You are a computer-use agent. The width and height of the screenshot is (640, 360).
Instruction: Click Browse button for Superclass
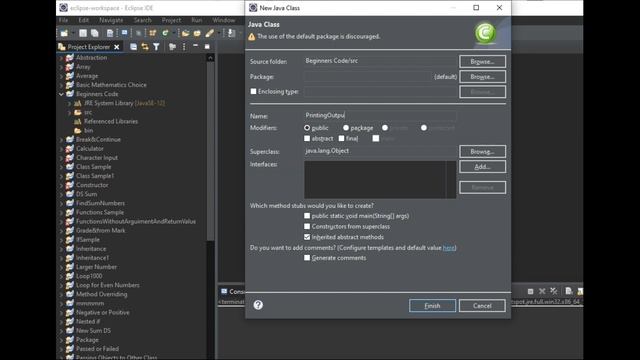482,151
